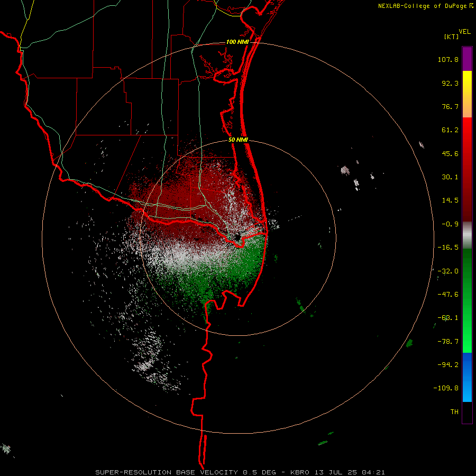
Task: Click the -32.0 velocity scale value
Action: [x=448, y=271]
